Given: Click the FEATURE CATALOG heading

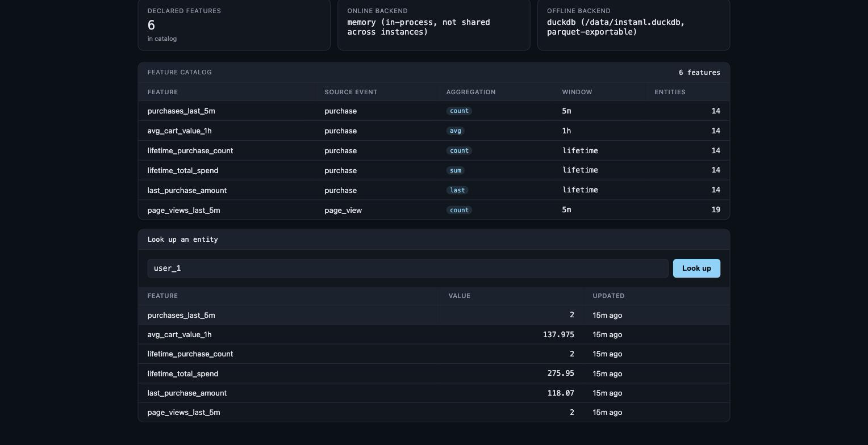Looking at the screenshot, I should click(x=180, y=72).
